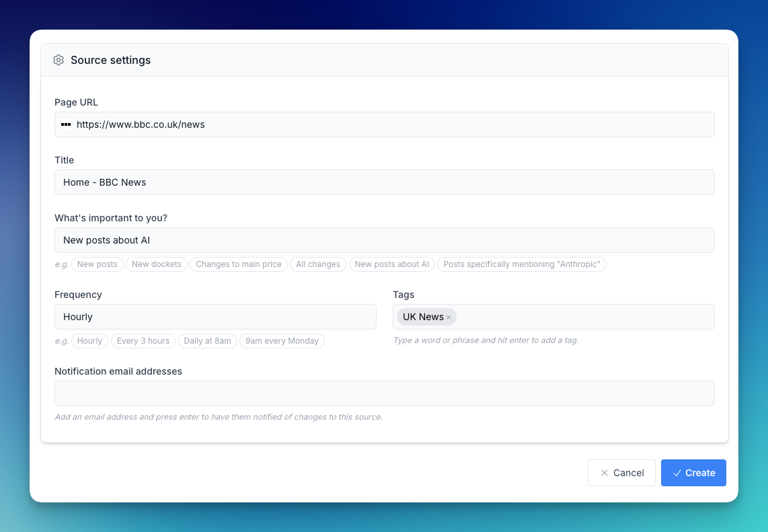Choose the "Changes to main price" suggestion

pos(238,264)
